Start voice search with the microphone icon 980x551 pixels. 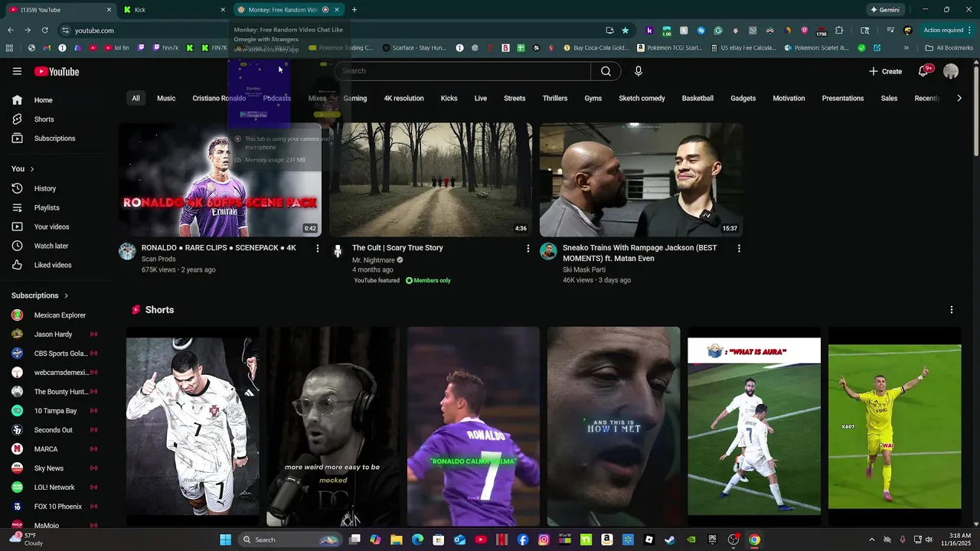point(639,71)
